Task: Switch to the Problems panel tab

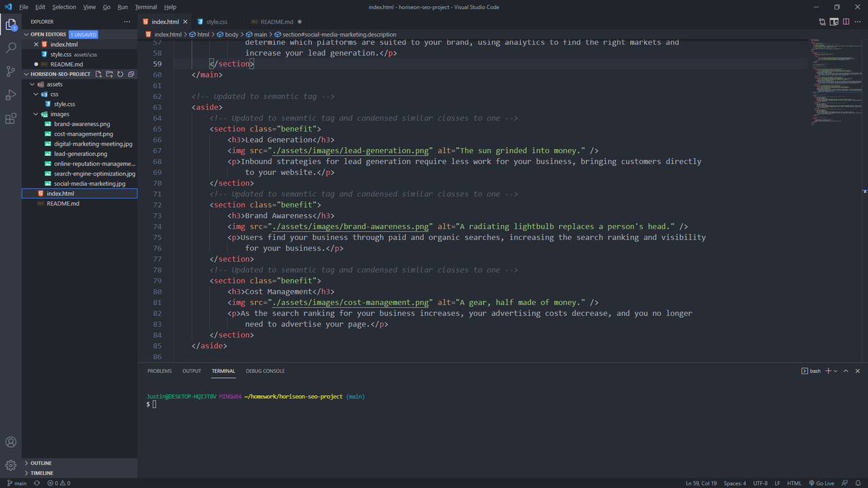Action: pos(159,371)
